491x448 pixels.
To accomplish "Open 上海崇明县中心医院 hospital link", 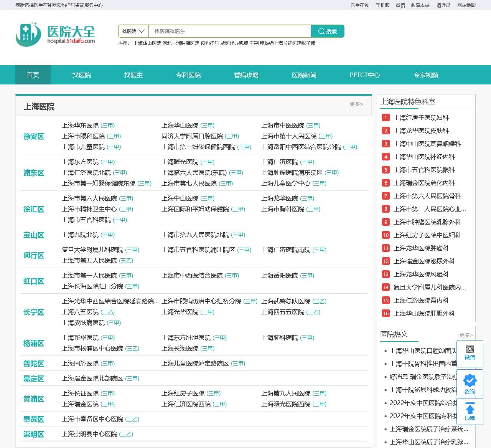I will pos(89,434).
